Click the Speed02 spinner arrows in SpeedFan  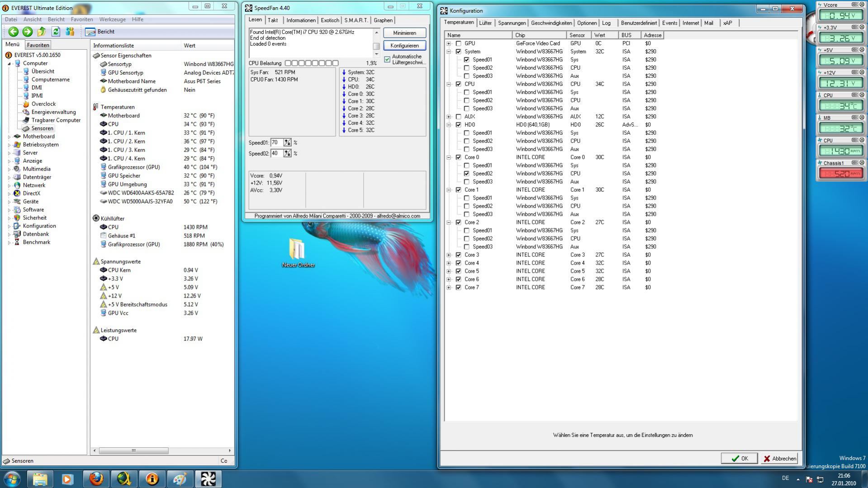click(x=287, y=154)
